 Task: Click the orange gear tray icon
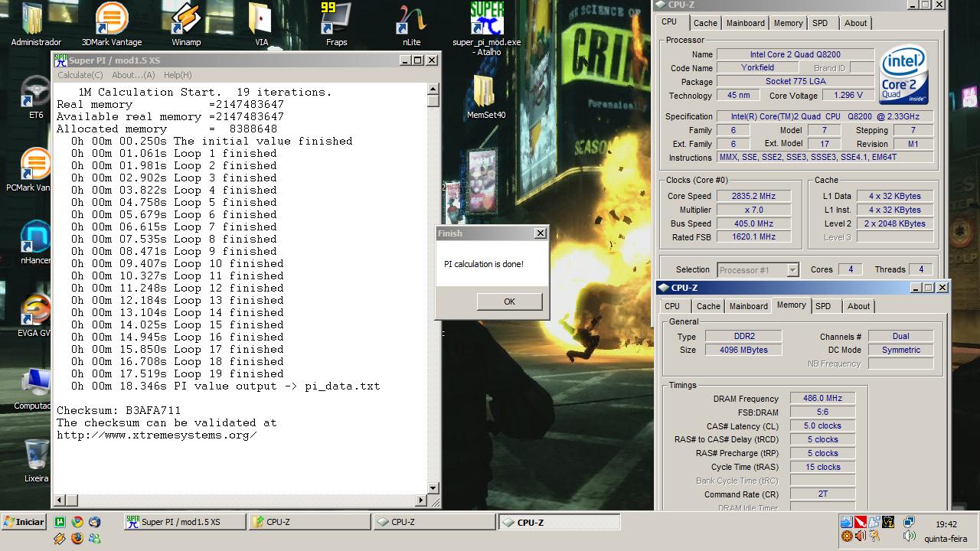(846, 536)
